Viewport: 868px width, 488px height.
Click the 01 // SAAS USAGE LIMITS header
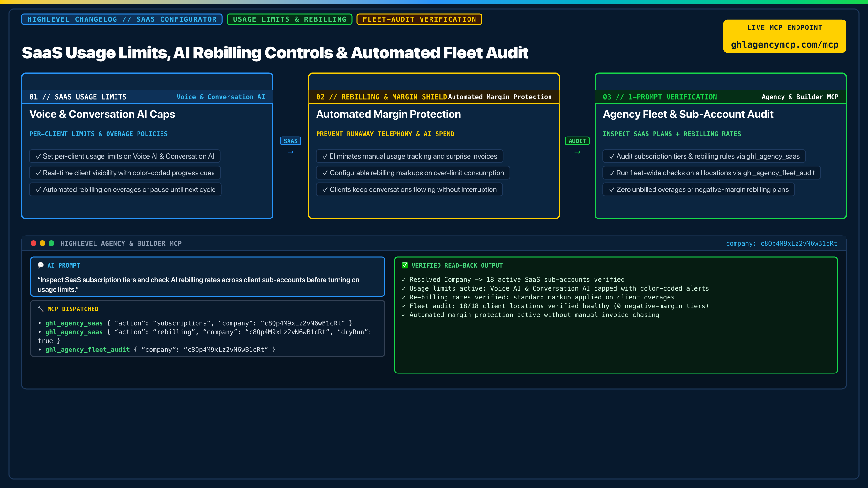78,97
